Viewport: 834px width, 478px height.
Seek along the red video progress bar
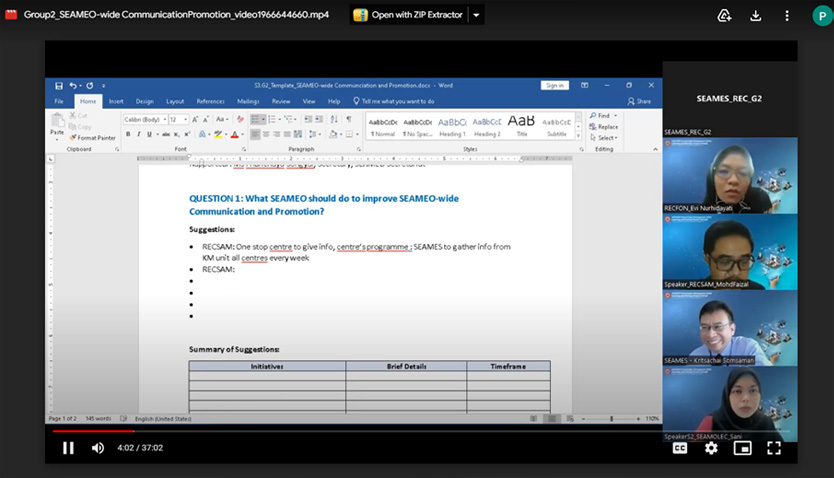click(x=93, y=431)
